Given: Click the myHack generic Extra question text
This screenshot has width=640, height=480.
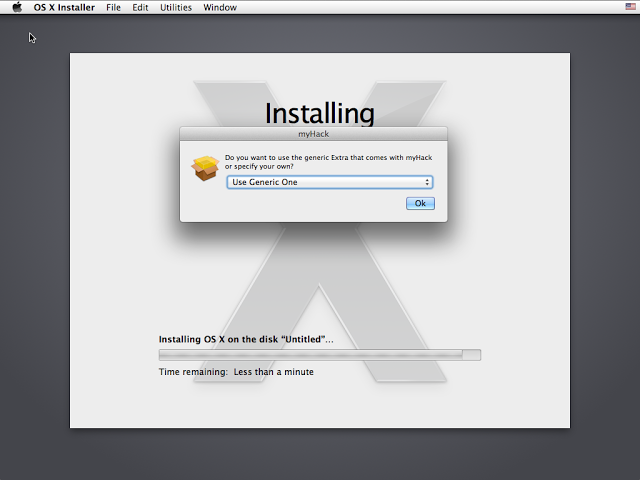Looking at the screenshot, I should tap(329, 162).
